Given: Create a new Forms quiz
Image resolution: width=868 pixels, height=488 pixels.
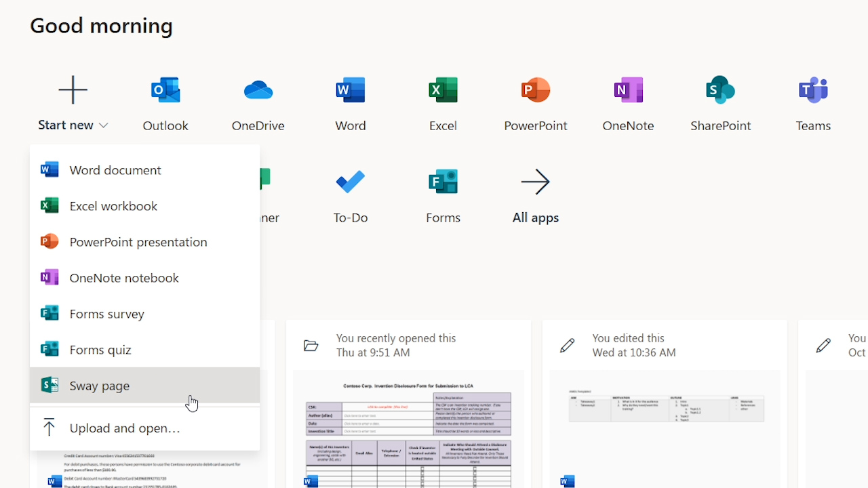Looking at the screenshot, I should 144,349.
